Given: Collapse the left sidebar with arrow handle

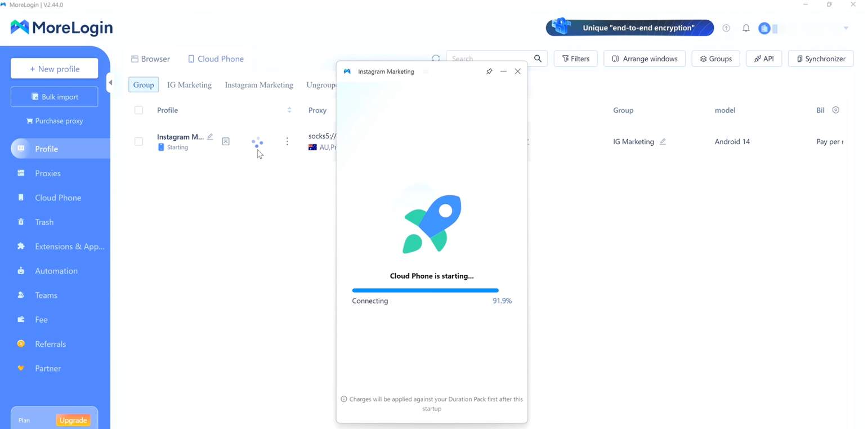Looking at the screenshot, I should coord(110,83).
